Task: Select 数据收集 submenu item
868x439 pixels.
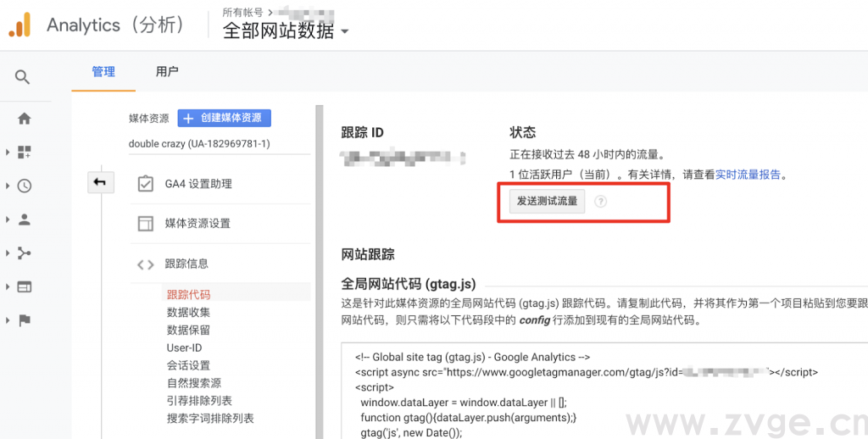Action: [x=189, y=312]
